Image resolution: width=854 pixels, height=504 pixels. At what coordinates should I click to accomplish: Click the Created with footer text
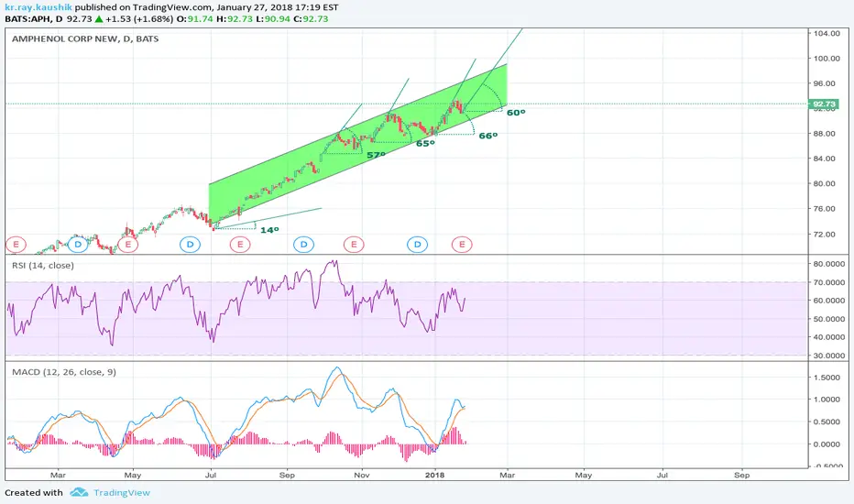[x=34, y=493]
